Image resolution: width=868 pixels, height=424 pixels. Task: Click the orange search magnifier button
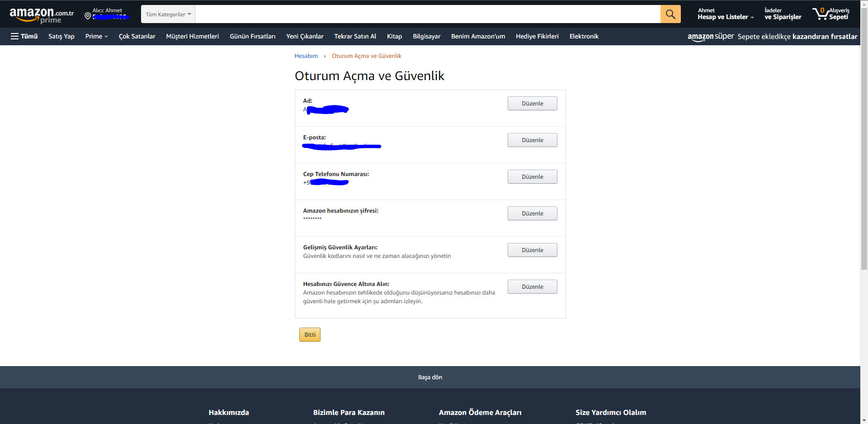(670, 14)
